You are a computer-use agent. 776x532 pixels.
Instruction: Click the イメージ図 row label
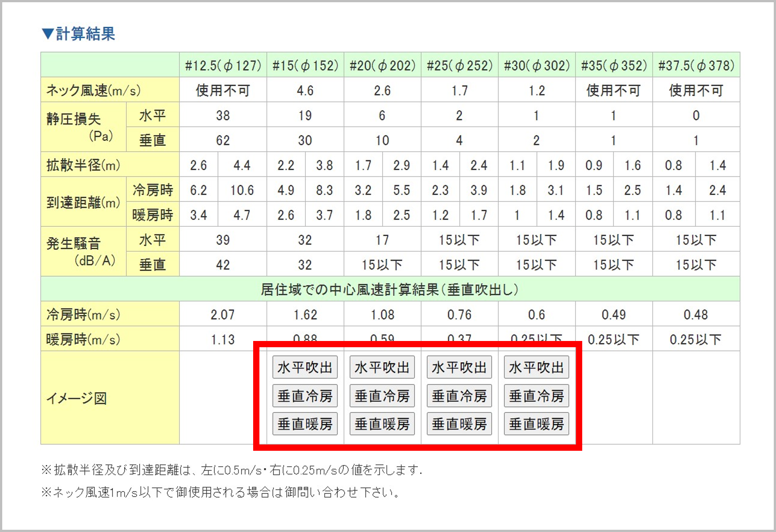tap(77, 398)
